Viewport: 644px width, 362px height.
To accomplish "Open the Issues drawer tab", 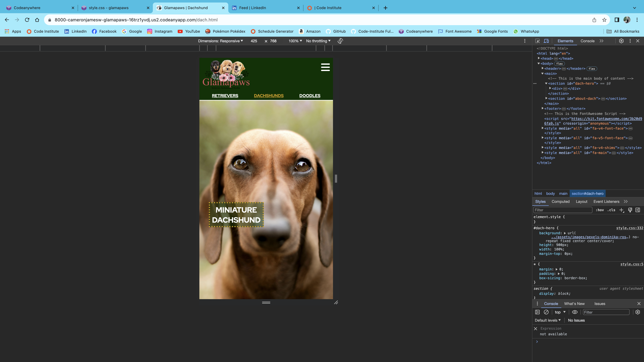I will pos(600,304).
